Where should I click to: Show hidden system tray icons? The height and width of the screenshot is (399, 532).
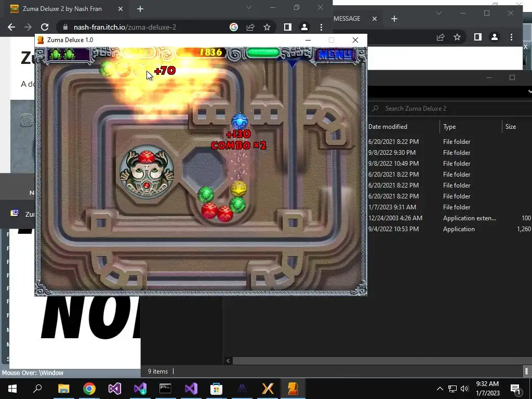[440, 389]
